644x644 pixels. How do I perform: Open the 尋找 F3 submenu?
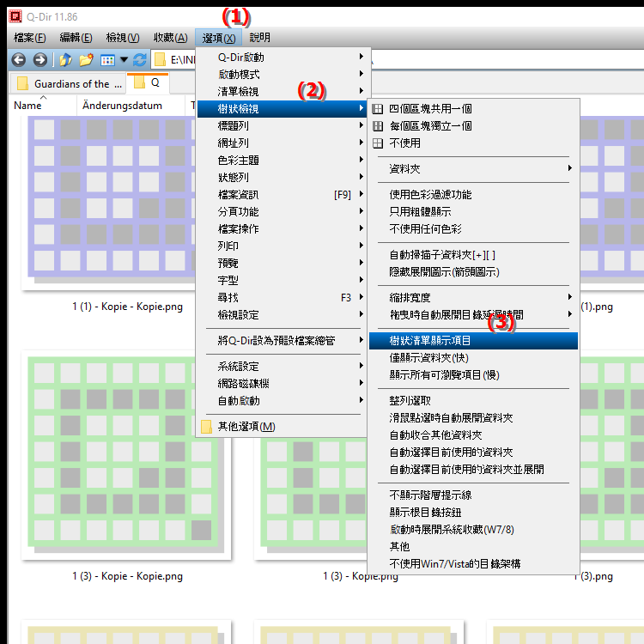pyautogui.click(x=282, y=298)
